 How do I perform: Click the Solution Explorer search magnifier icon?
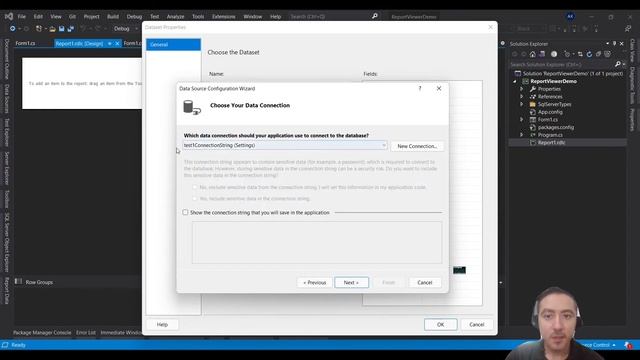tap(618, 64)
